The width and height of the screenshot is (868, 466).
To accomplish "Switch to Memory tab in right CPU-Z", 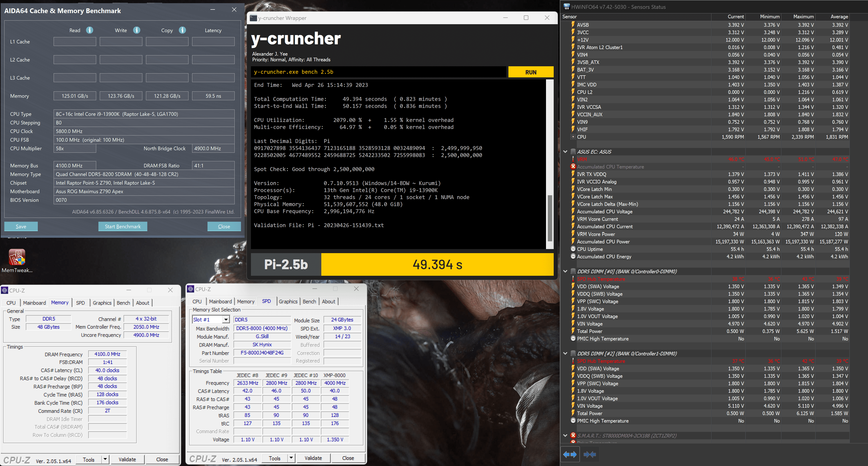I will (246, 301).
